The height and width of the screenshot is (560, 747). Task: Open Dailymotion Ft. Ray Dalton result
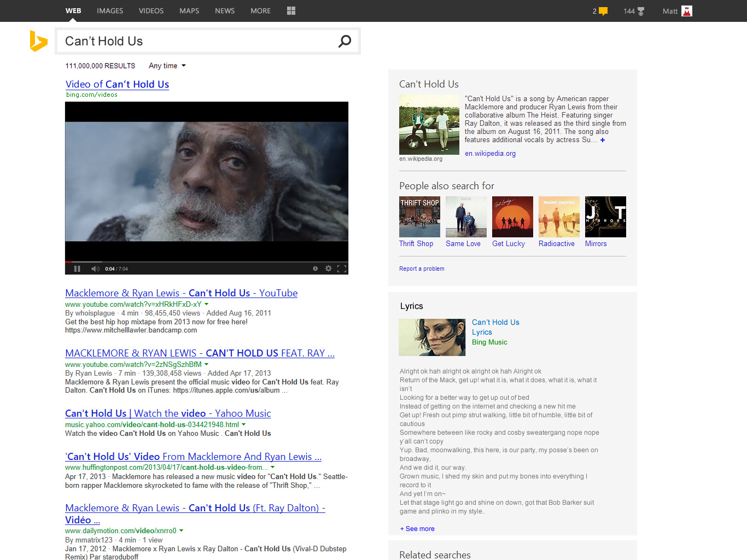point(195,514)
